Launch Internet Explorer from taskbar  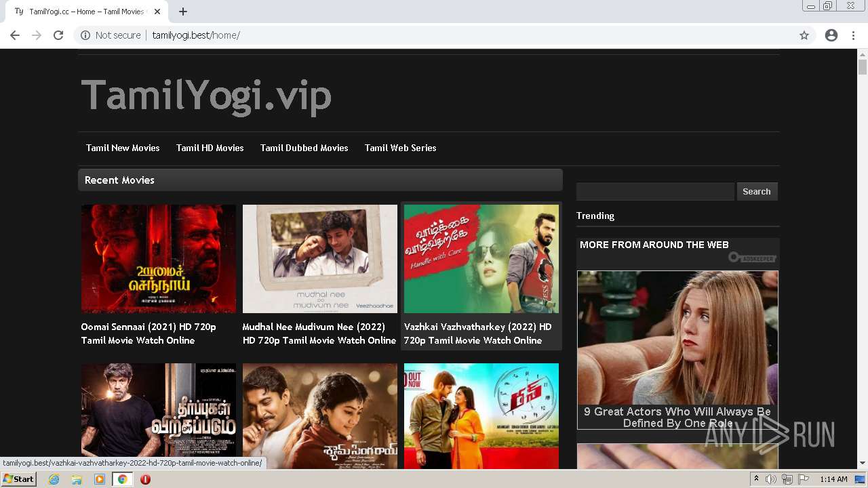pos(54,479)
